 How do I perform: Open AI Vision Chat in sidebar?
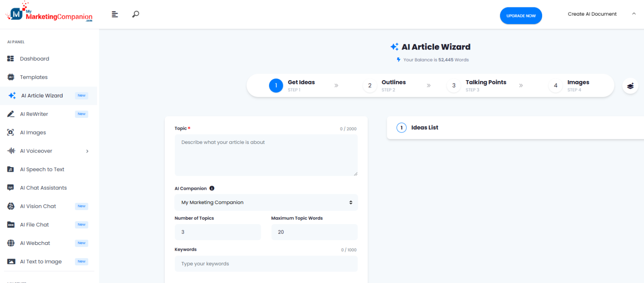pos(38,206)
